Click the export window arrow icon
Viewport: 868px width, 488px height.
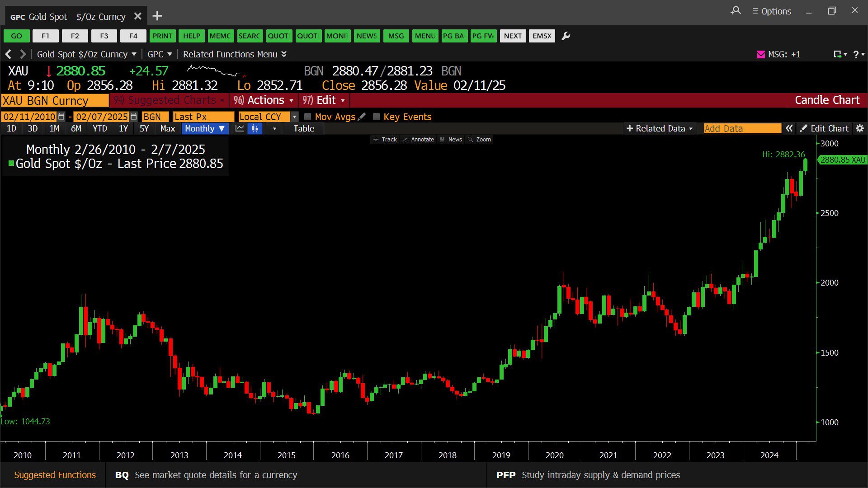pyautogui.click(x=838, y=54)
